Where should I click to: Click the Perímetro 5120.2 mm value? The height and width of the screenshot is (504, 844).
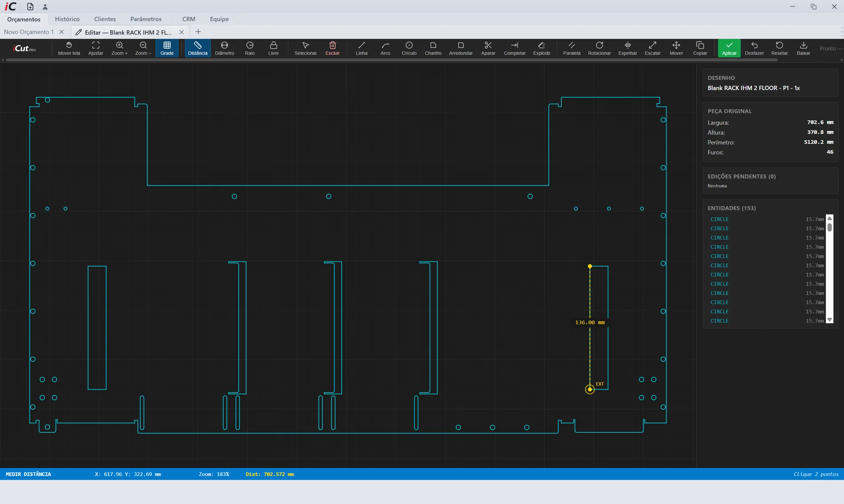[818, 142]
